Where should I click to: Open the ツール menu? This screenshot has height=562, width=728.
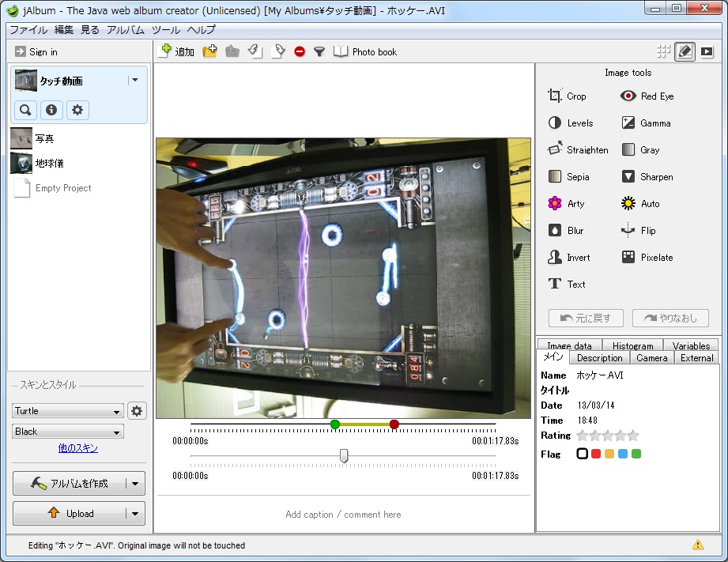point(166,30)
